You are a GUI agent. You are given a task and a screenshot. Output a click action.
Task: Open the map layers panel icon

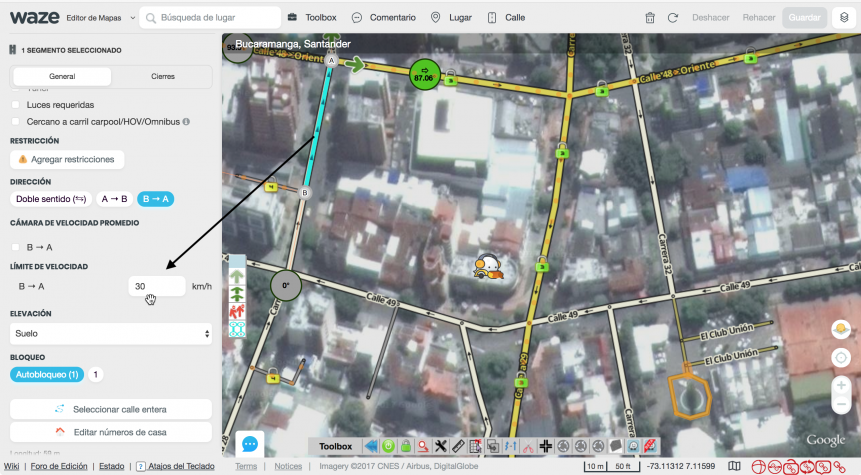pyautogui.click(x=843, y=18)
